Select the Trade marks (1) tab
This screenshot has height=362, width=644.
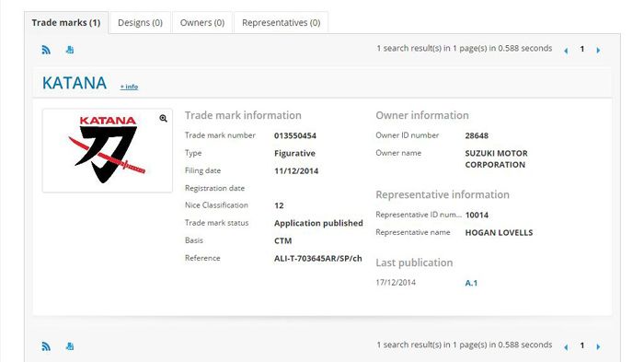pos(66,23)
